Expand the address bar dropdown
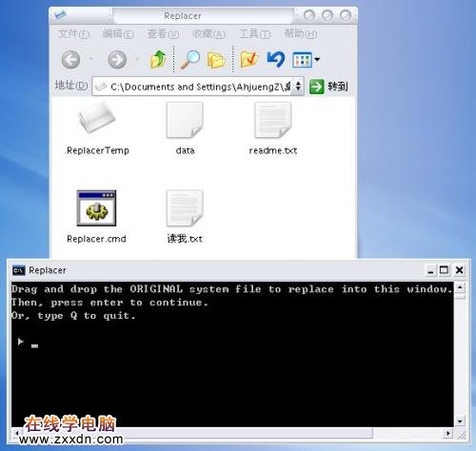This screenshot has width=476, height=451. coord(298,86)
